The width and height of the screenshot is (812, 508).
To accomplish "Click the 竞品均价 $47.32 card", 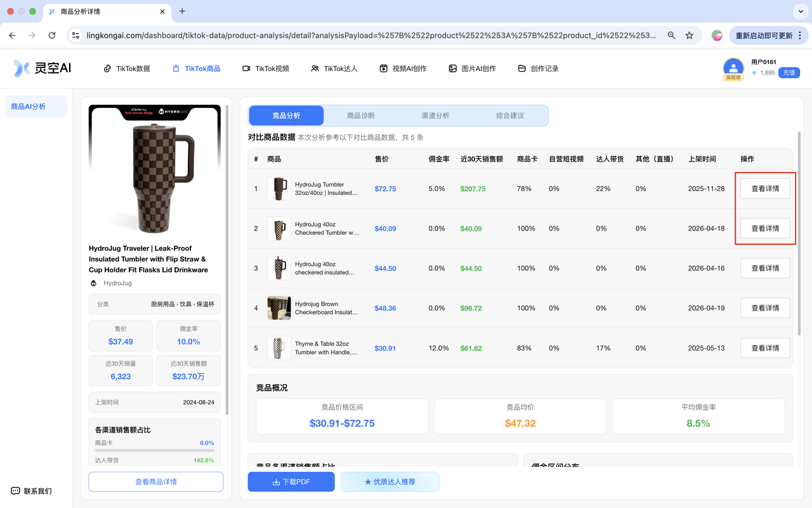I will click(x=520, y=417).
